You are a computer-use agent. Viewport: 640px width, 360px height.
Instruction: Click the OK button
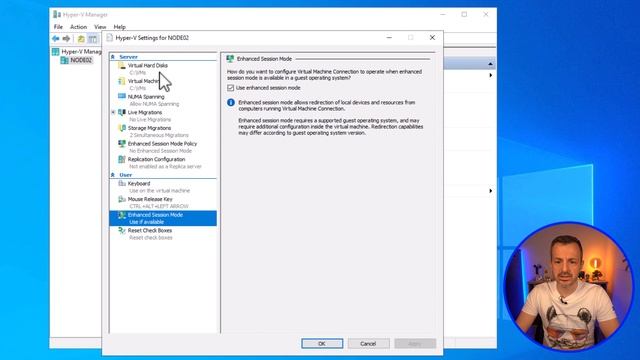(322, 344)
